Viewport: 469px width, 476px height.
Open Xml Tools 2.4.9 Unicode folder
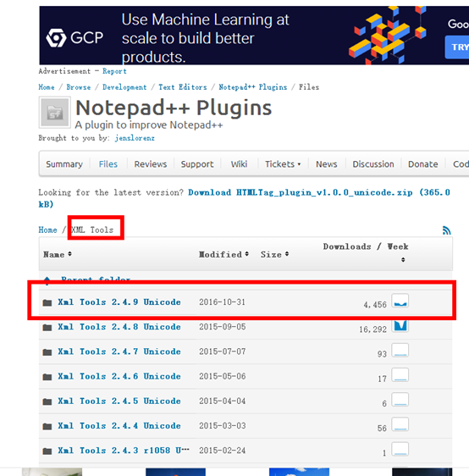tap(119, 302)
